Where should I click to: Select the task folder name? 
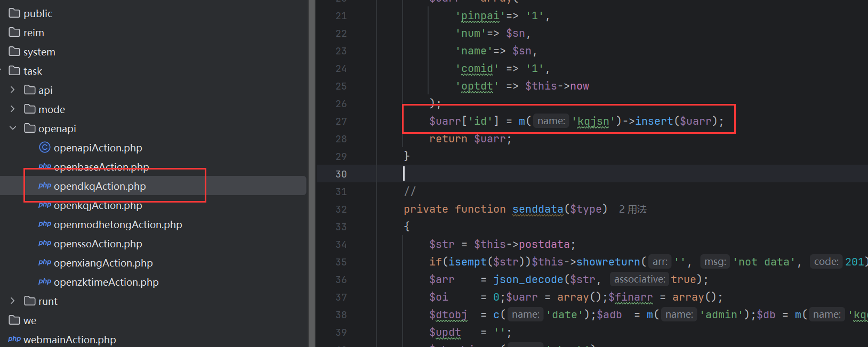[x=33, y=71]
